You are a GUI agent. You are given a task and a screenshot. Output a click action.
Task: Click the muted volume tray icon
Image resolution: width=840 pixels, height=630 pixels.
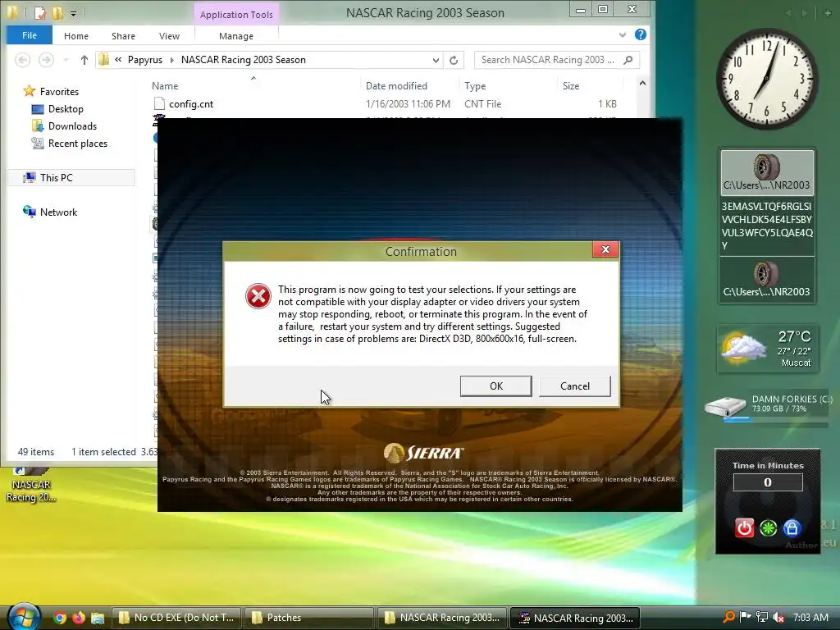pyautogui.click(x=778, y=618)
